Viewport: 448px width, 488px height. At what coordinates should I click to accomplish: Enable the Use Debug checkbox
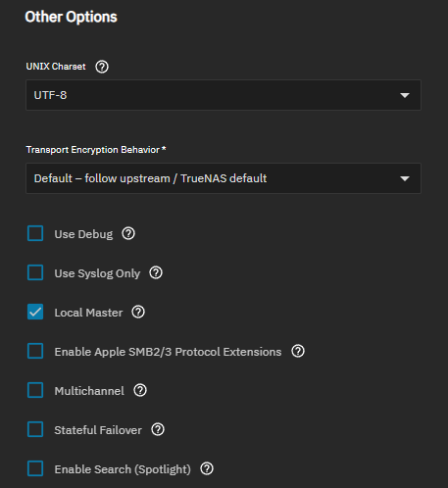(x=35, y=233)
